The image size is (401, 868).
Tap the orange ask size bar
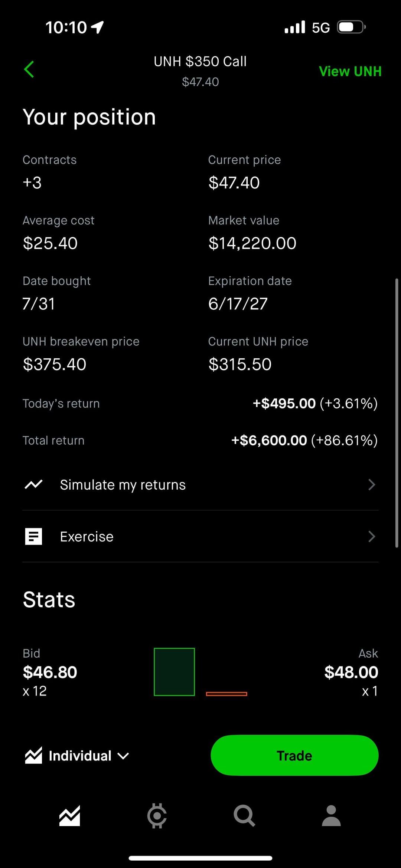click(x=226, y=694)
